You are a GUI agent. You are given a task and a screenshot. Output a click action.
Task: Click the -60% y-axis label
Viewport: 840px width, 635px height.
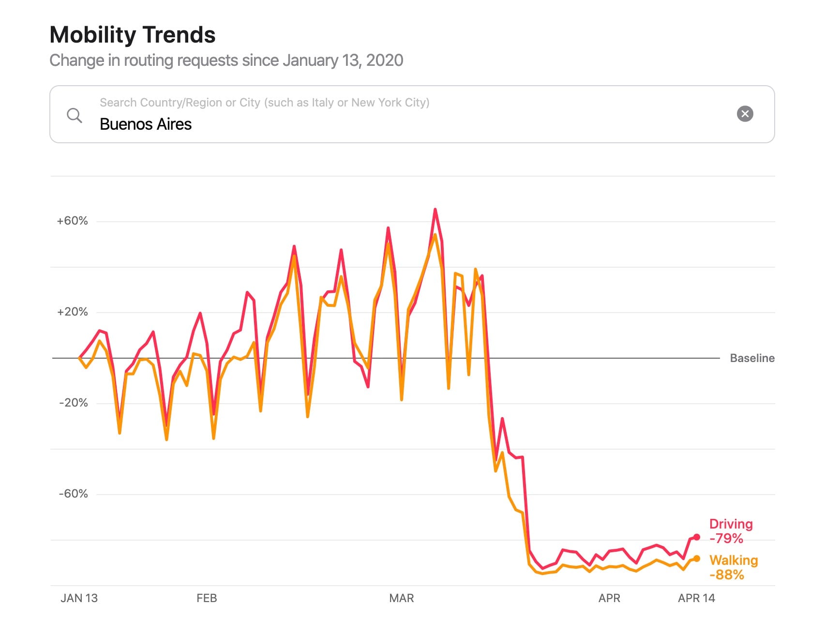coord(73,494)
